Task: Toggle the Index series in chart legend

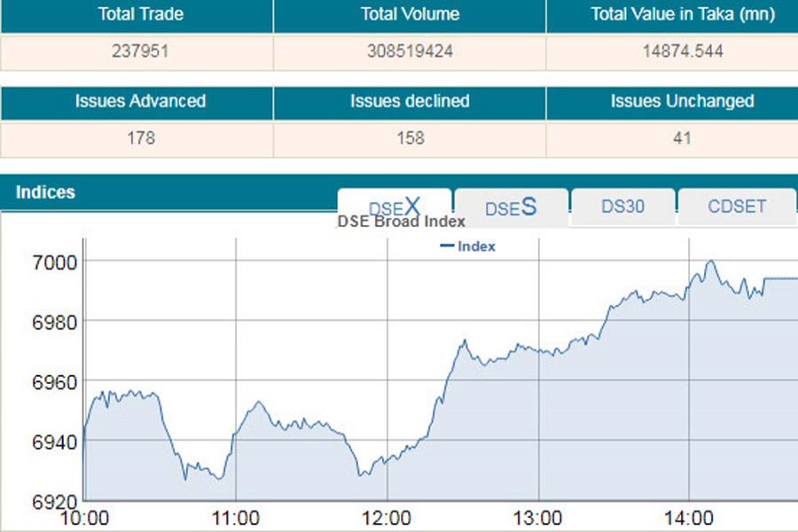Action: click(468, 246)
